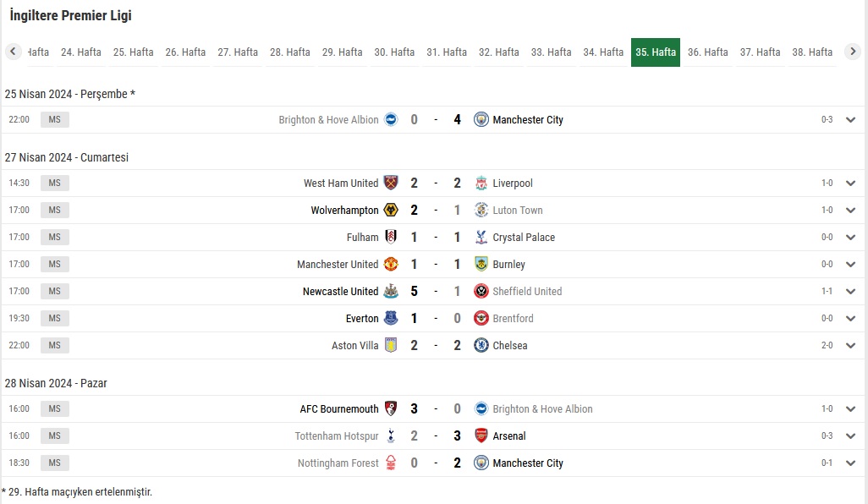Image resolution: width=868 pixels, height=504 pixels.
Task: Switch to the 36. Hafta tab
Action: pyautogui.click(x=707, y=52)
